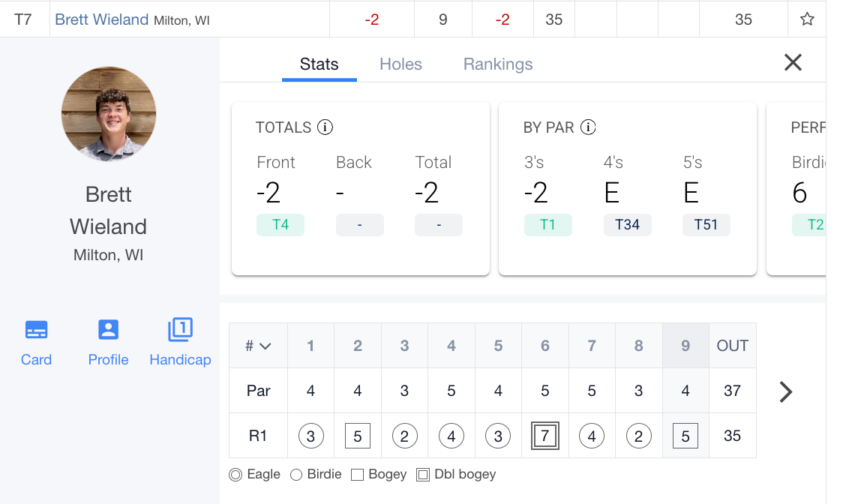This screenshot has width=843, height=504.
Task: Click the T7 position cell
Action: pyautogui.click(x=23, y=19)
